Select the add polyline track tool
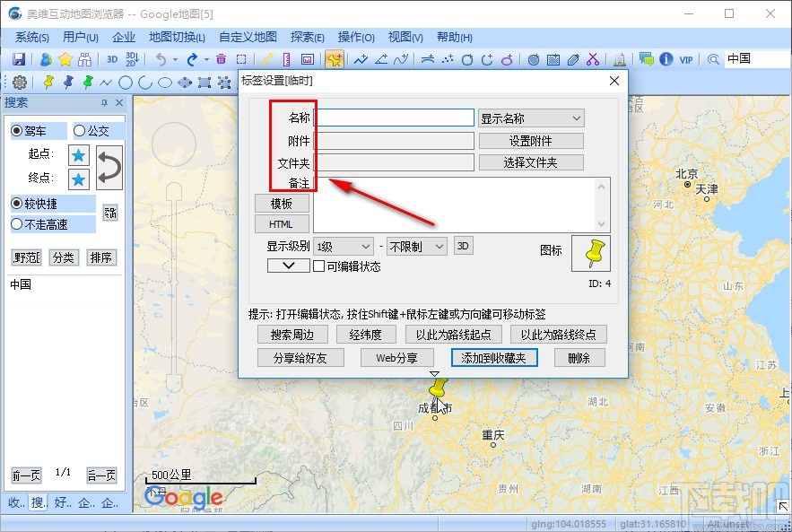Screen dimensions: 792x532 click(x=361, y=59)
